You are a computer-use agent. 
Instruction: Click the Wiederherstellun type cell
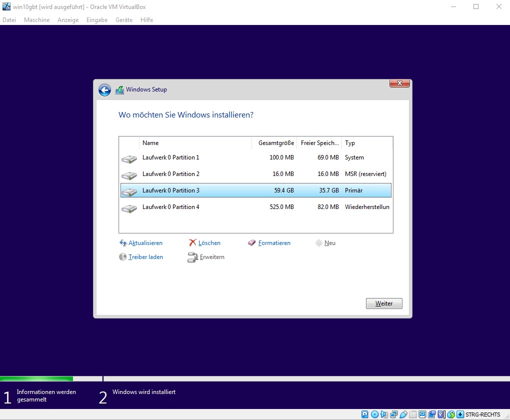point(367,207)
